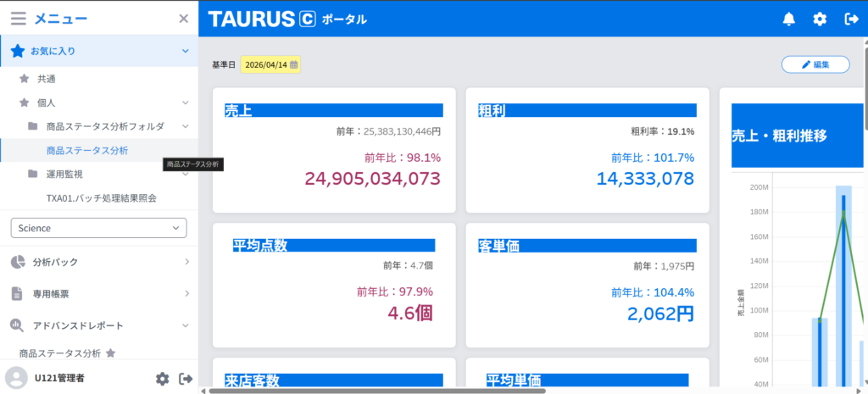Click the 2,062円 value
This screenshot has height=394, width=868.
[661, 314]
